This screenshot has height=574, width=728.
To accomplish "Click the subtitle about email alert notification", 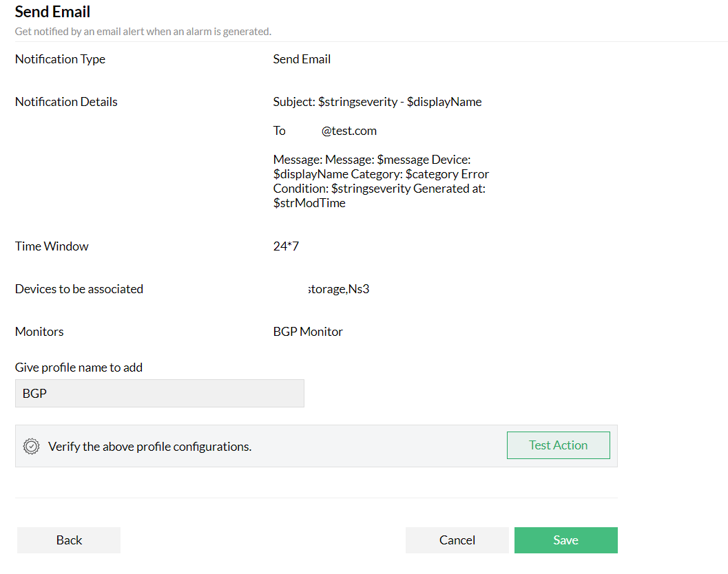I will coord(145,31).
